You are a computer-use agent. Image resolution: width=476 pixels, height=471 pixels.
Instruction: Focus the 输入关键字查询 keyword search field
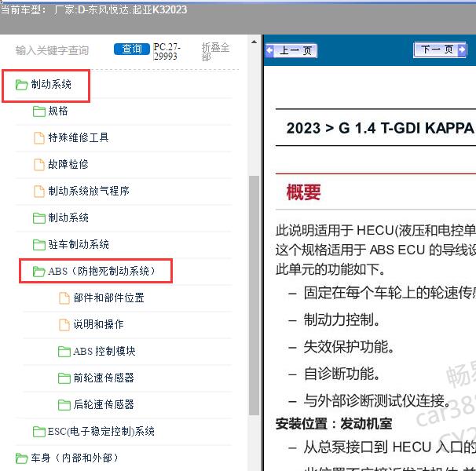(52, 50)
